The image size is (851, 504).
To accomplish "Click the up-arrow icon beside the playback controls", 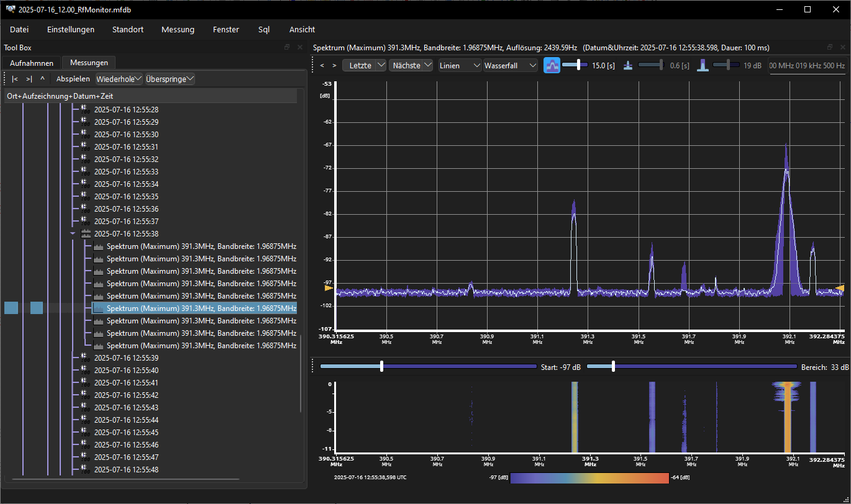I will [x=42, y=79].
